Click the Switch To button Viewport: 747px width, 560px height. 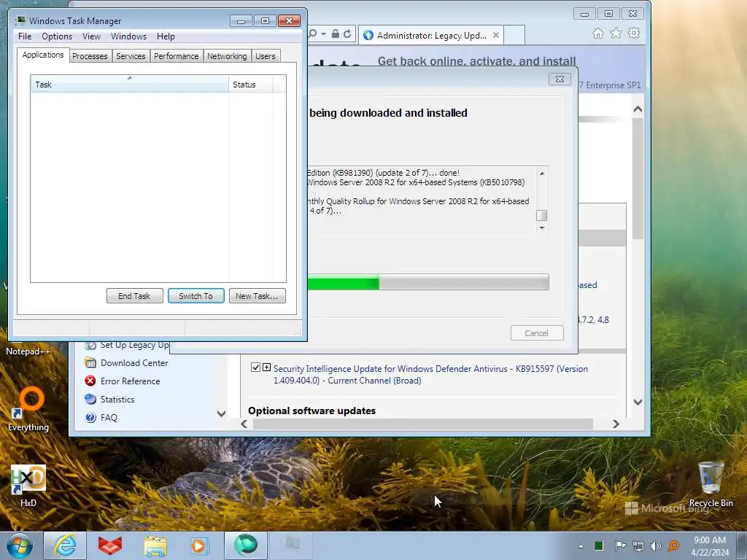click(196, 296)
